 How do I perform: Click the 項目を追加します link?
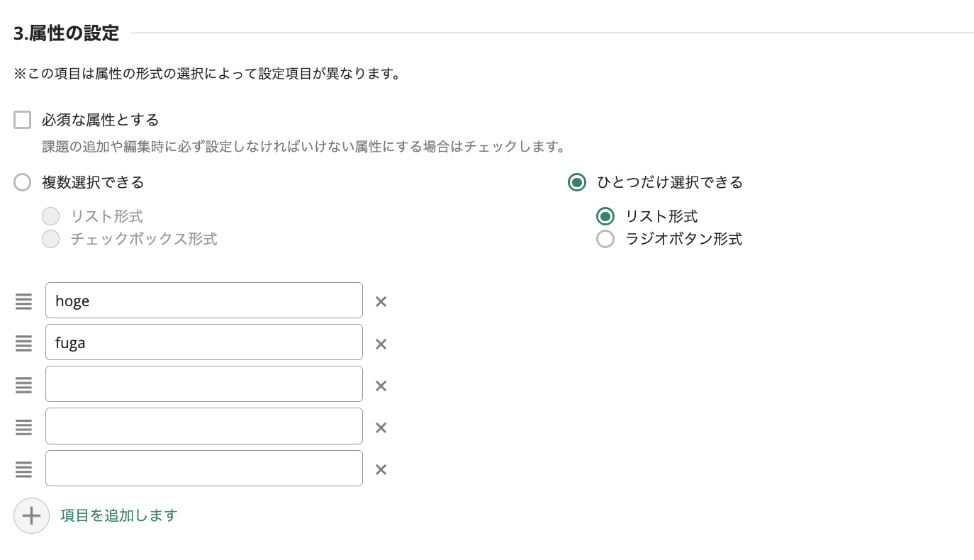point(118,515)
